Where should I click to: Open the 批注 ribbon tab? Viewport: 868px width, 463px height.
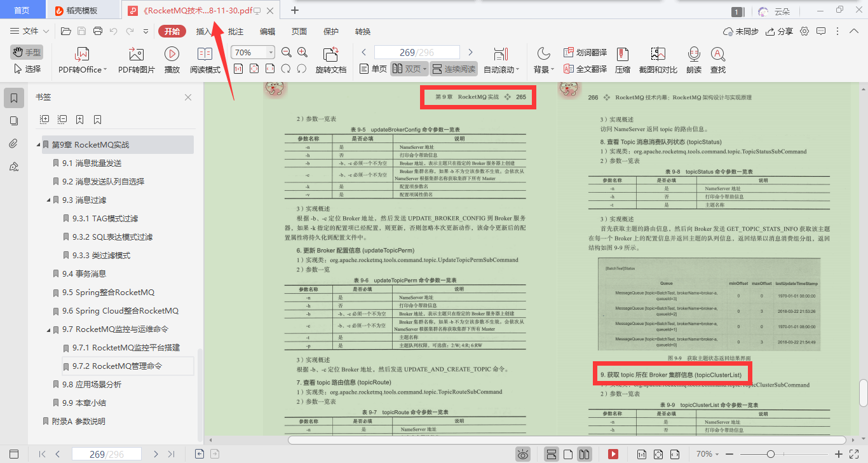[236, 31]
